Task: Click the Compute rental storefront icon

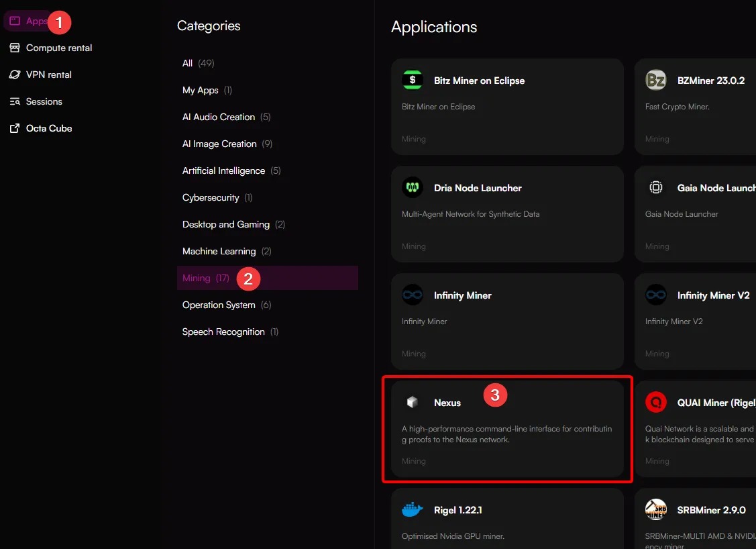Action: coord(15,48)
